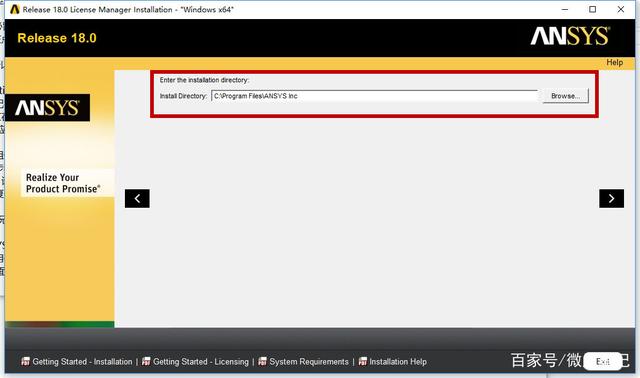Open System Requirements link
The height and width of the screenshot is (378, 640).
coord(309,362)
